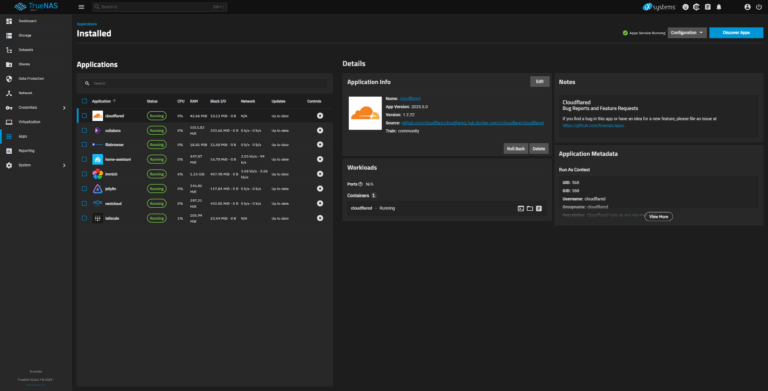Open the controls icon for jellyfin
This screenshot has height=391, width=768.
pos(320,189)
